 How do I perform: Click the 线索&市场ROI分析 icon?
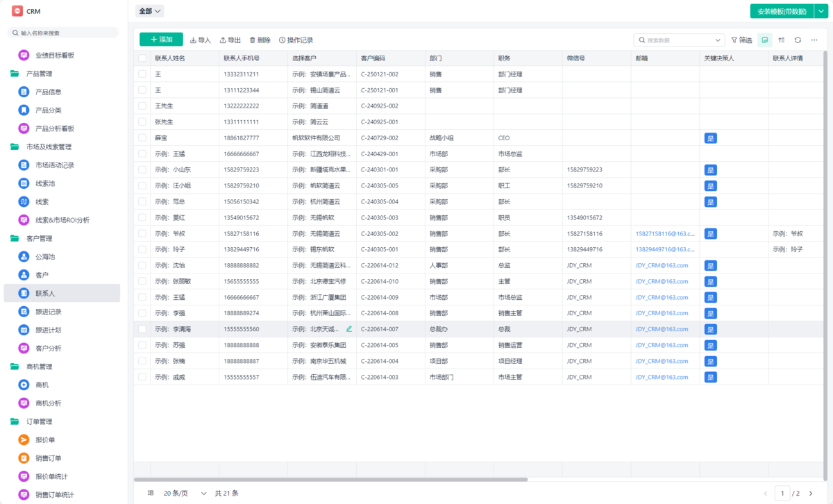coord(24,220)
